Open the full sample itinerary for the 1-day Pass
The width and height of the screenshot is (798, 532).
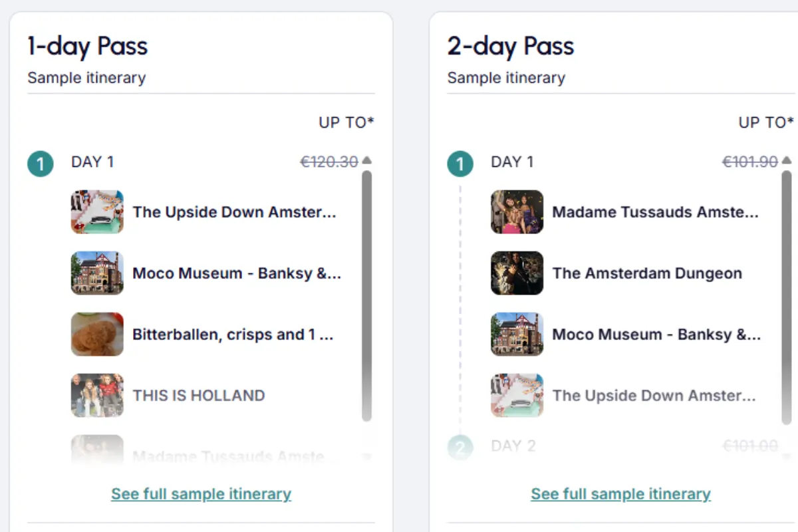click(x=201, y=493)
